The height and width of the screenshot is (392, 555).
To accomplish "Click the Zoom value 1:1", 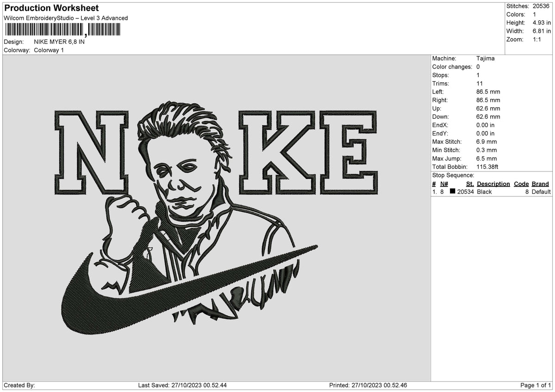I will pyautogui.click(x=538, y=39).
